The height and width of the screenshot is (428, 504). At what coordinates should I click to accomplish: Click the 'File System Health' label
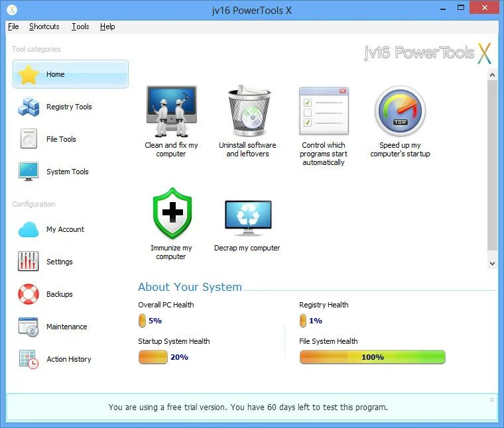pyautogui.click(x=328, y=341)
